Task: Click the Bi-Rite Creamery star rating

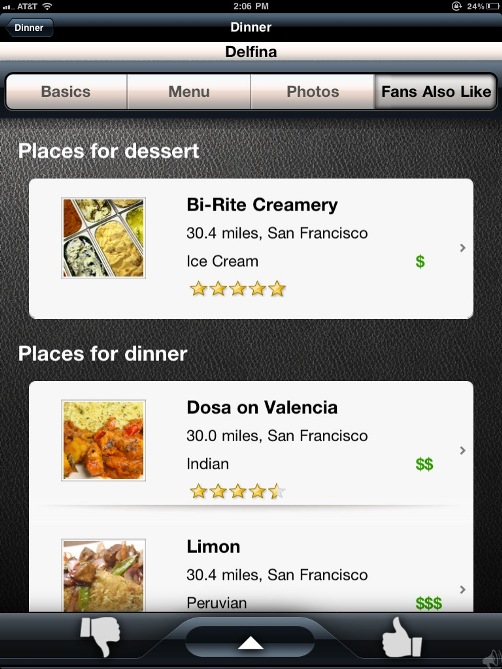Action: pyautogui.click(x=237, y=289)
